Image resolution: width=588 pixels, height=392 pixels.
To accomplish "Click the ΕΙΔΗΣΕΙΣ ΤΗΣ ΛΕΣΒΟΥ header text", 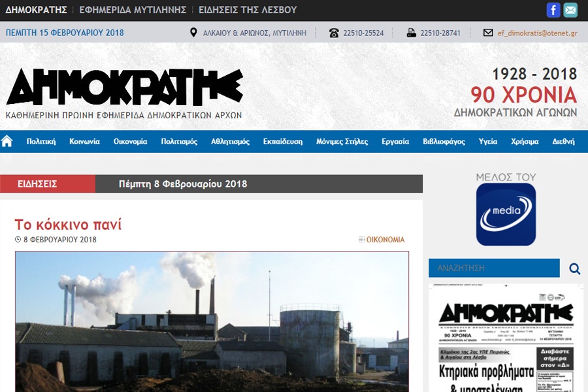I will click(x=248, y=10).
